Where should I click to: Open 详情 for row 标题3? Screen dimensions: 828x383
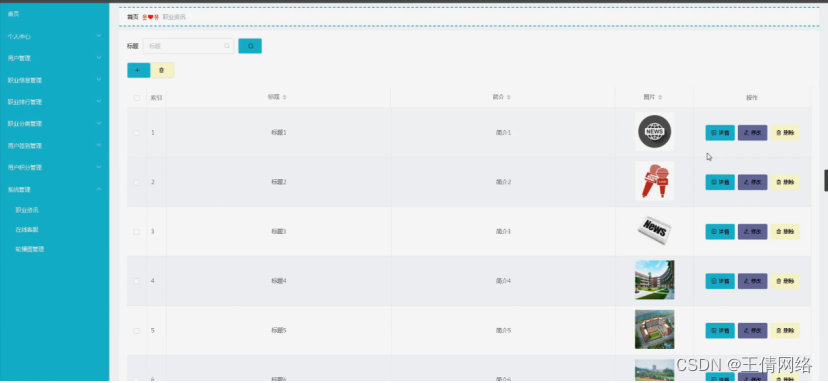pos(720,231)
